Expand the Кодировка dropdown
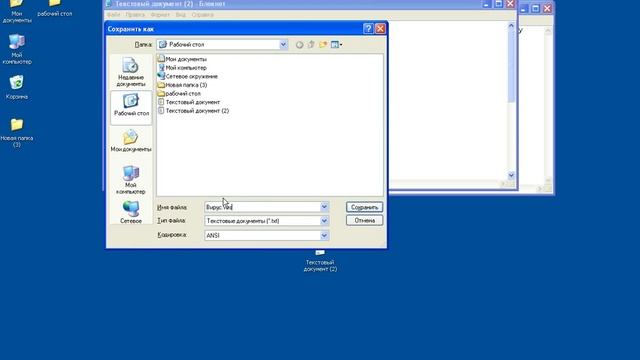This screenshot has height=360, width=640. (x=324, y=235)
